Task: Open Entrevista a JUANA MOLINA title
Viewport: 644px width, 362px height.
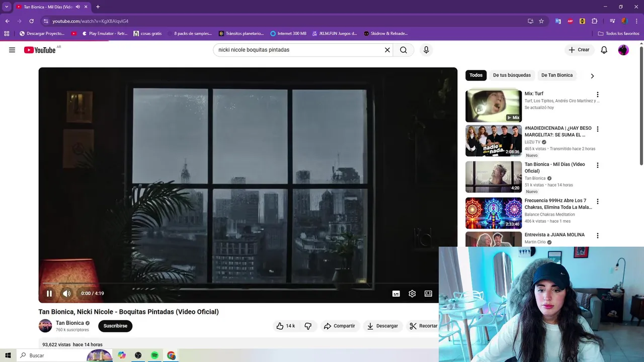Action: point(554,235)
